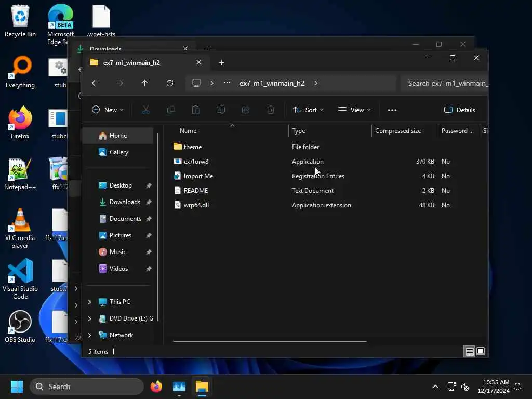Image resolution: width=532 pixels, height=399 pixels.
Task: Click the Paste clipboard toolbar icon
Action: pos(196,110)
